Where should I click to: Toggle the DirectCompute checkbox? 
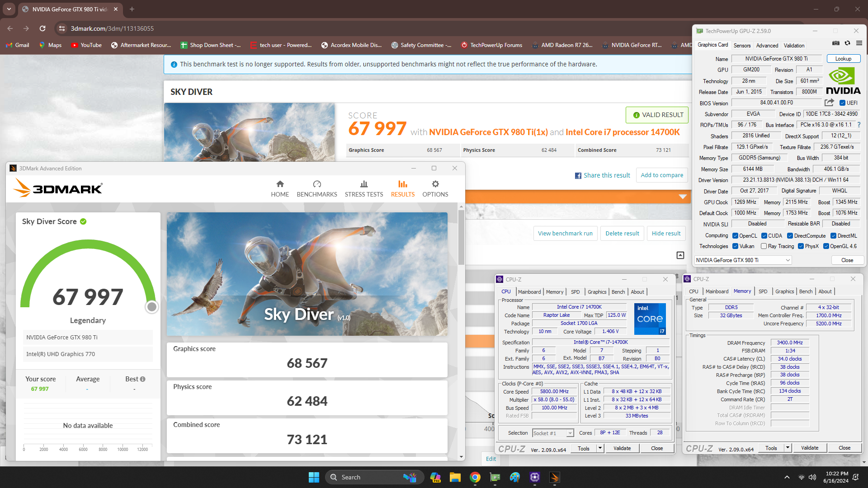(x=790, y=236)
